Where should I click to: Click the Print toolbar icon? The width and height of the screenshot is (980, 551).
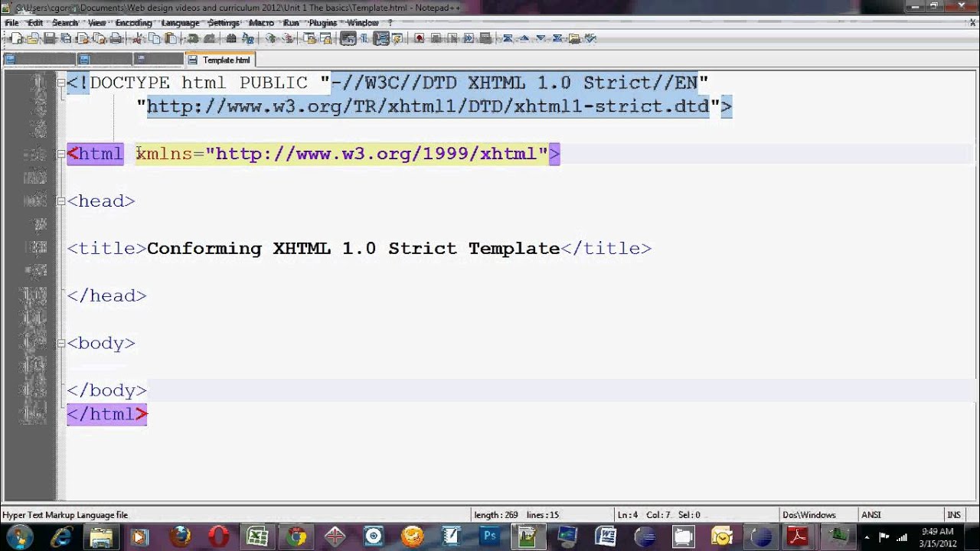(x=116, y=38)
